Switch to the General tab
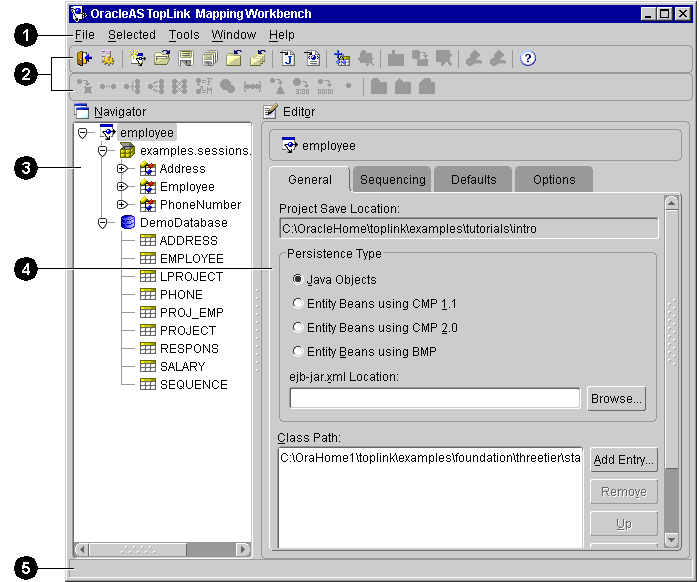This screenshot has height=582, width=700. coord(310,179)
